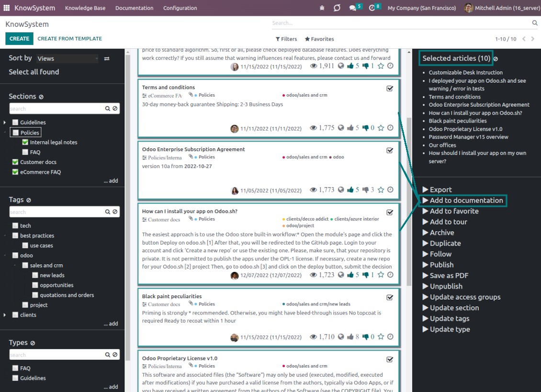
Task: Open the Documentation menu
Action: pyautogui.click(x=134, y=8)
